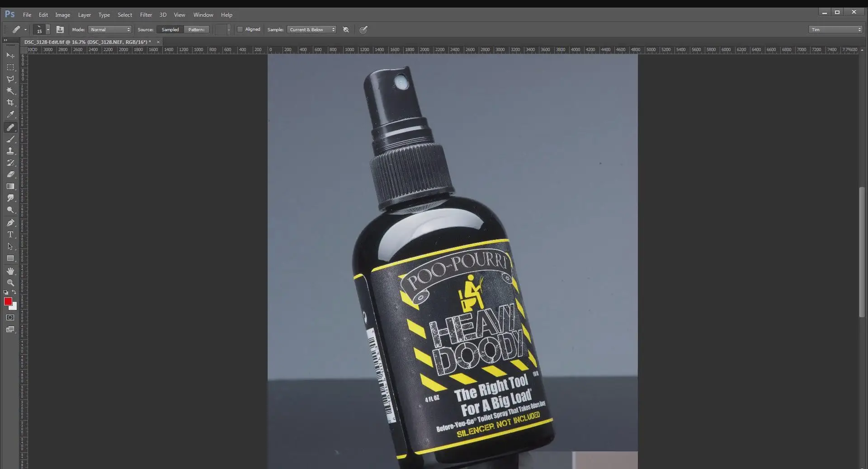Toggle Quick Mask mode
Screen dimensions: 868x469
(x=10, y=318)
